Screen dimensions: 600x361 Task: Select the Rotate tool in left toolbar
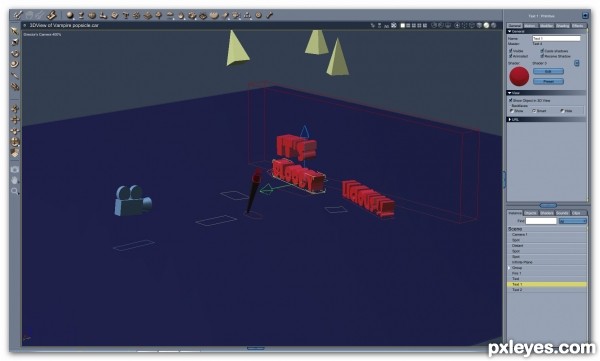pyautogui.click(x=15, y=53)
